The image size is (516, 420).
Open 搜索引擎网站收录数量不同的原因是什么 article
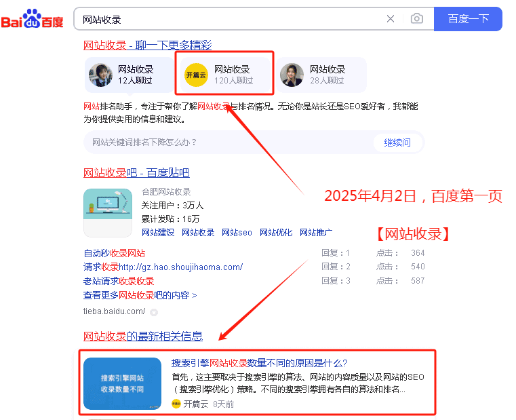point(259,363)
